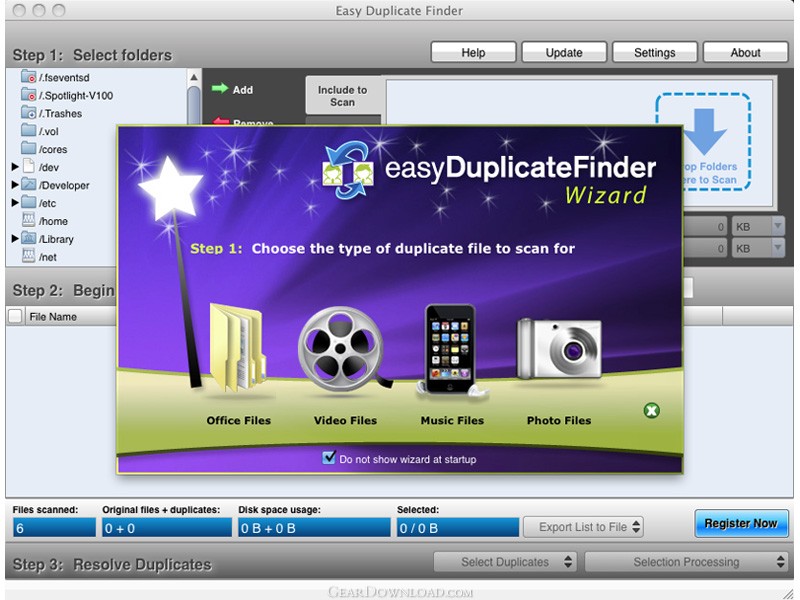Click the /.Trashes folder icon

29,113
